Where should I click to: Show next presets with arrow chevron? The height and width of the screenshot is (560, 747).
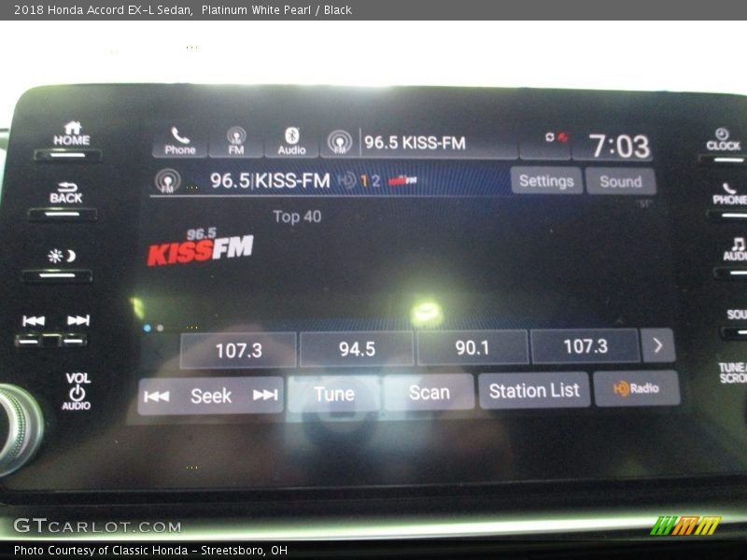tap(658, 344)
